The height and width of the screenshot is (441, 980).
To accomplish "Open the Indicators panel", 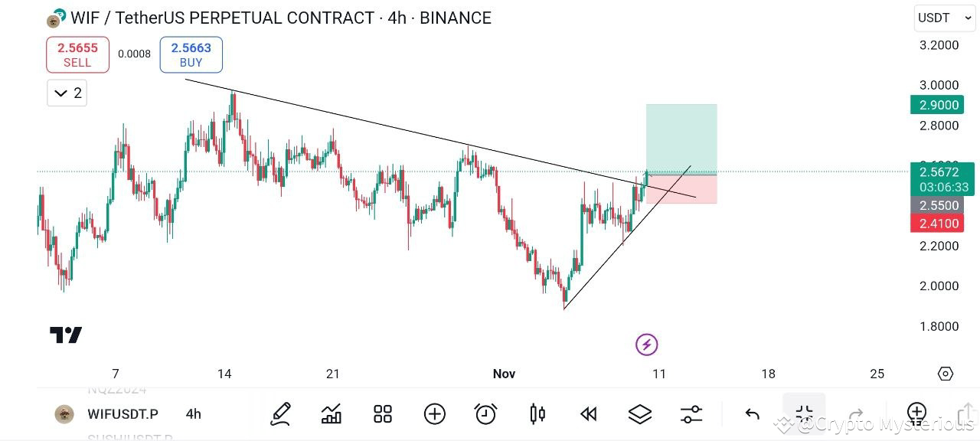I will (x=330, y=413).
